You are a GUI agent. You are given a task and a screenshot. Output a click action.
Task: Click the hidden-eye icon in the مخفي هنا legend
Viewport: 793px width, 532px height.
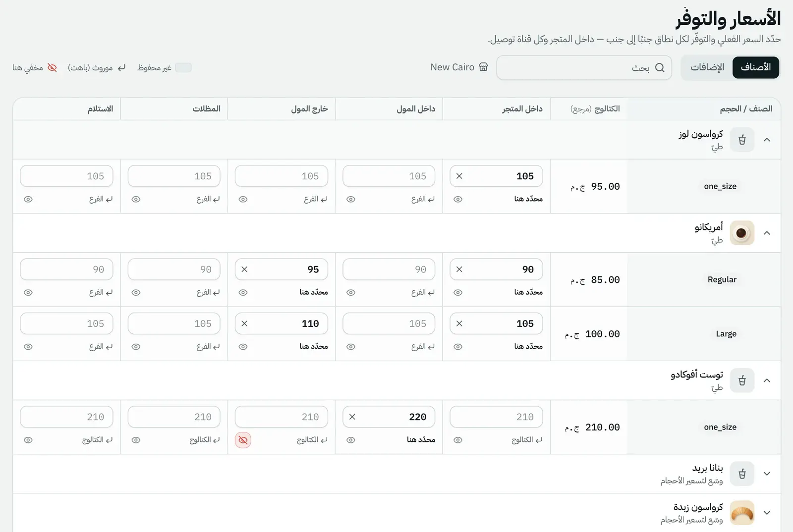(x=52, y=67)
